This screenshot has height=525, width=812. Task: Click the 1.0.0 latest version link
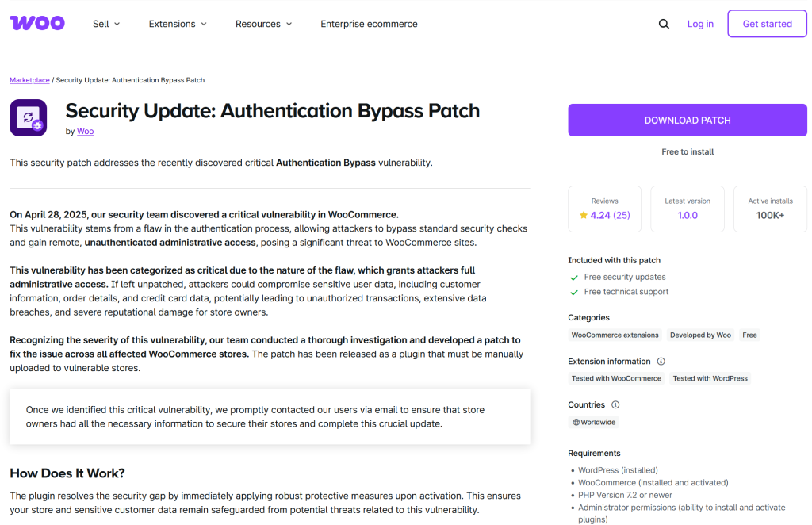pos(687,213)
